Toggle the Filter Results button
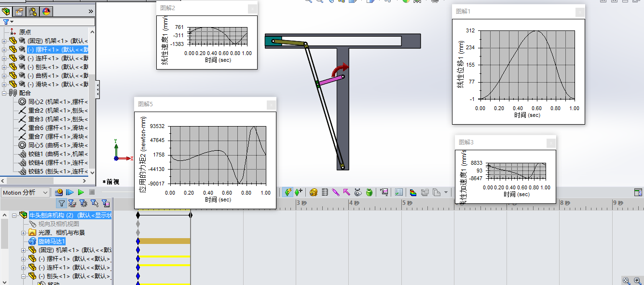Image resolution: width=644 pixels, height=285 pixels. 106,203
